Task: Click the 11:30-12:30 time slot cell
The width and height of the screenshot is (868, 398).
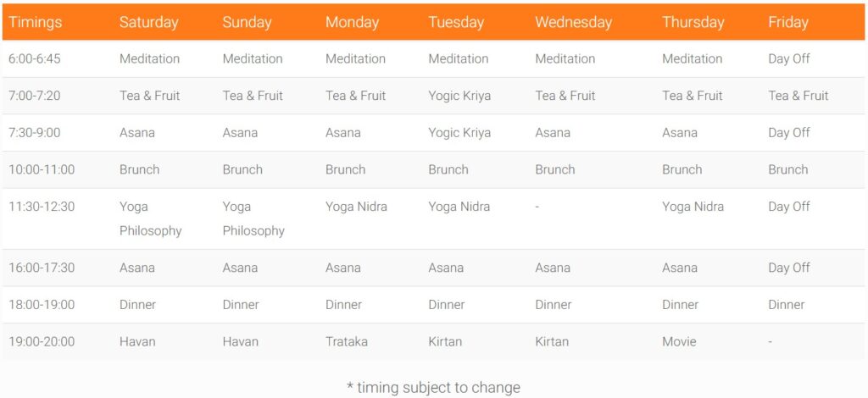Action: pos(42,207)
